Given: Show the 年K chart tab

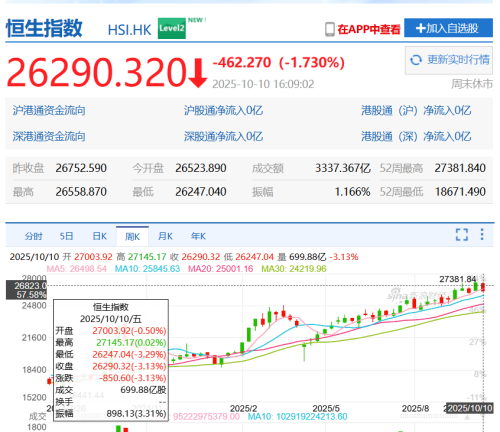Looking at the screenshot, I should 198,236.
